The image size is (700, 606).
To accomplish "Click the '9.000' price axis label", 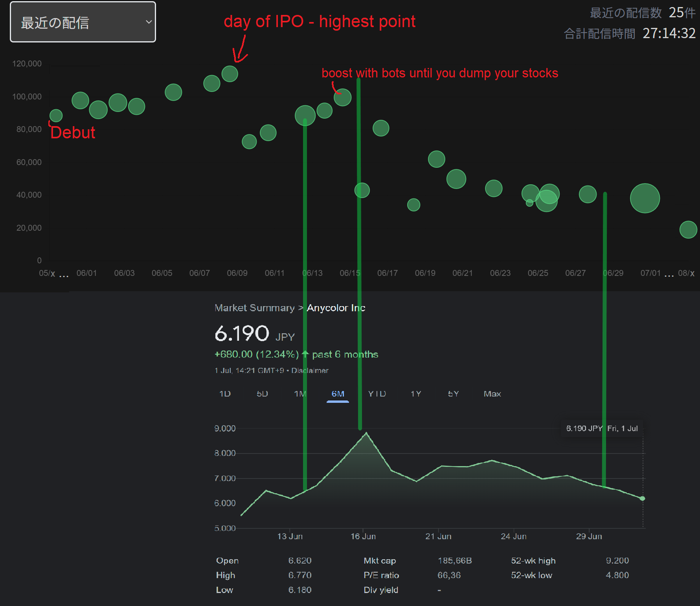I will click(225, 428).
